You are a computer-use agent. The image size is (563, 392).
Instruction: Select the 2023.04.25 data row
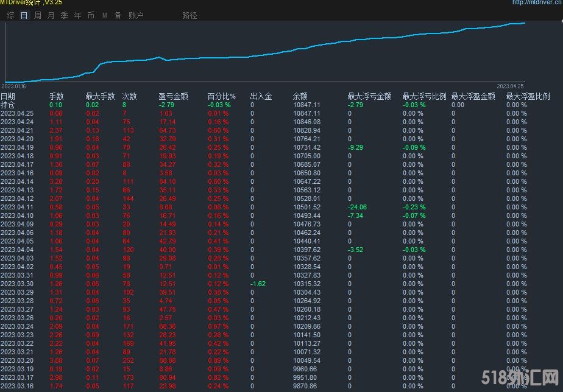pos(17,113)
